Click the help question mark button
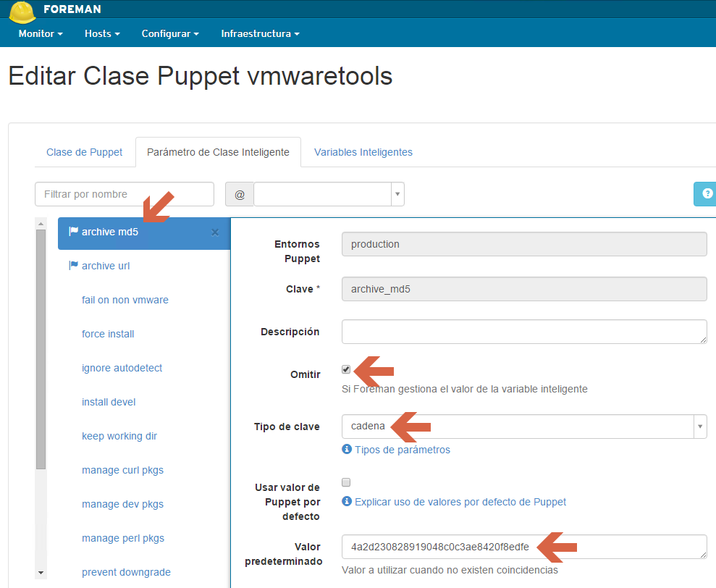716x588 pixels. [x=706, y=194]
